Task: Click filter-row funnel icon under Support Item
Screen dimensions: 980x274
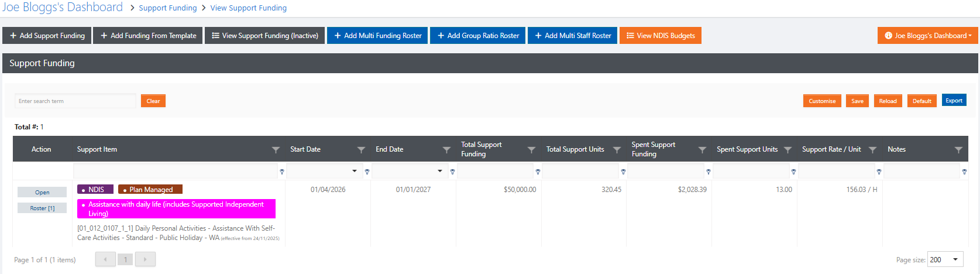Action: coord(282,172)
